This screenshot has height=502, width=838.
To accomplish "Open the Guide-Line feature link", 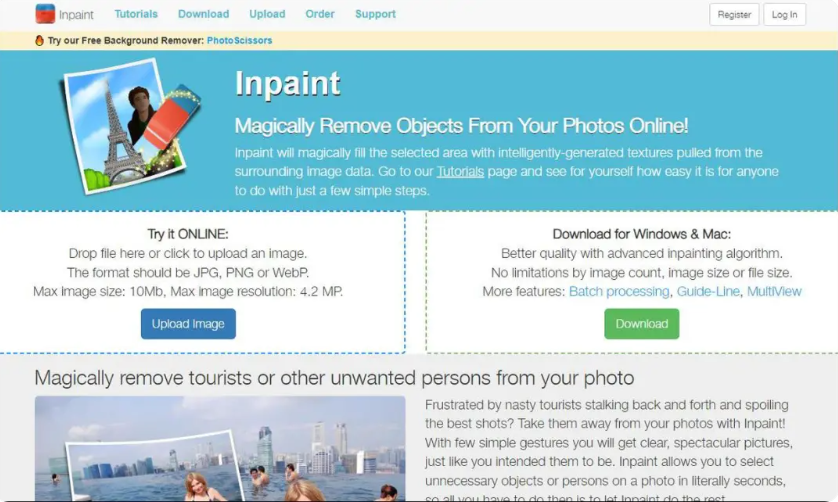I will coord(708,291).
